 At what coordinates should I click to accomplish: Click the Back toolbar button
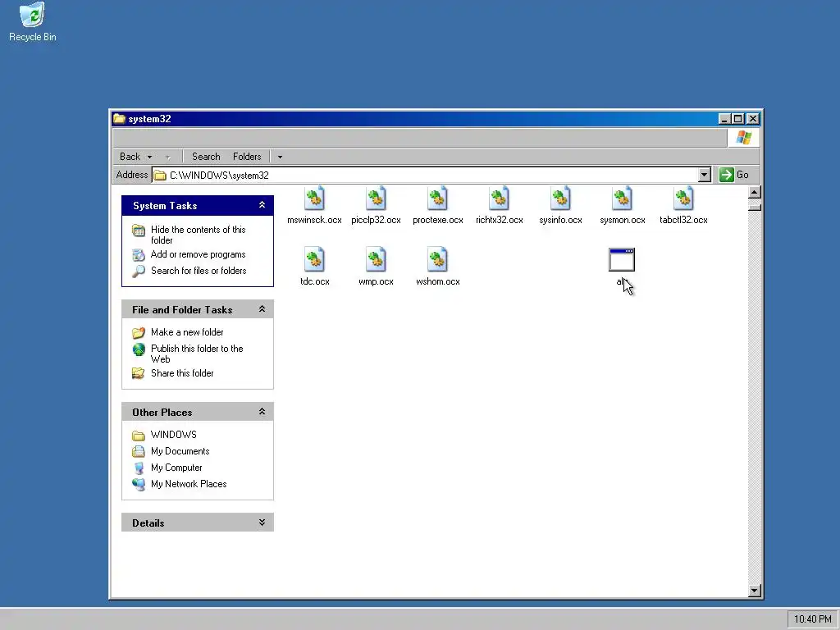(x=130, y=157)
